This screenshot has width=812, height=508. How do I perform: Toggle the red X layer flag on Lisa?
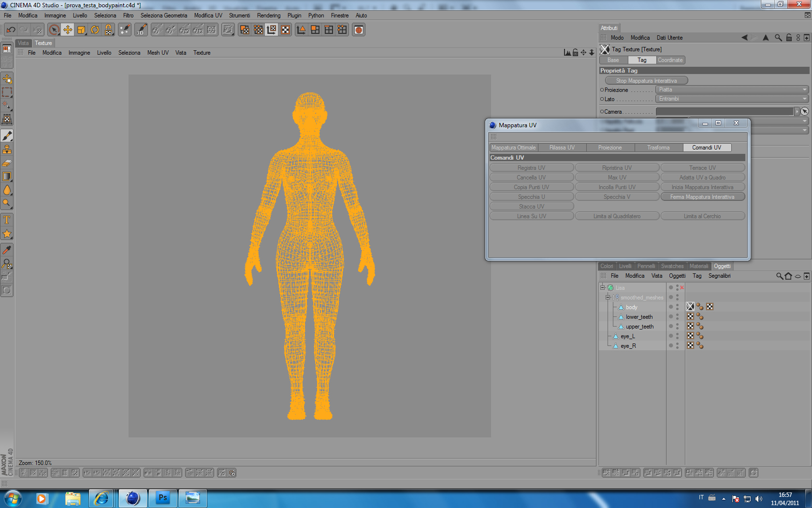pos(682,288)
